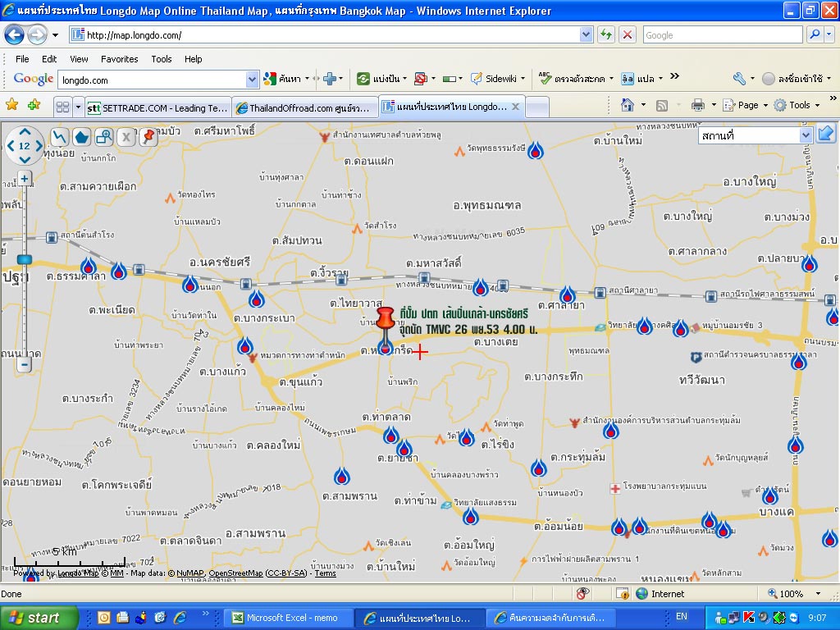The height and width of the screenshot is (630, 840).
Task: Open the Google toolbar search box dropdown
Action: [252, 80]
